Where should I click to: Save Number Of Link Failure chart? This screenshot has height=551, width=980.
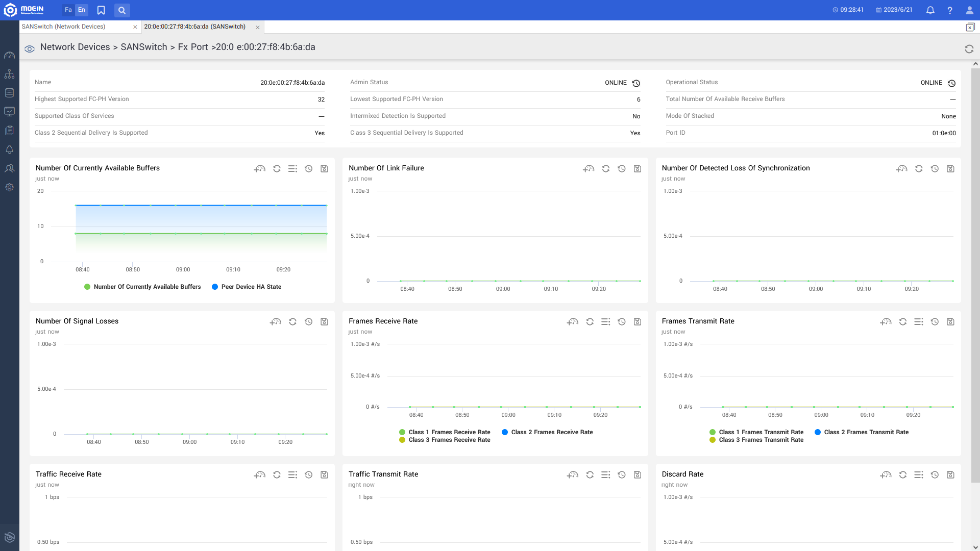(x=638, y=168)
